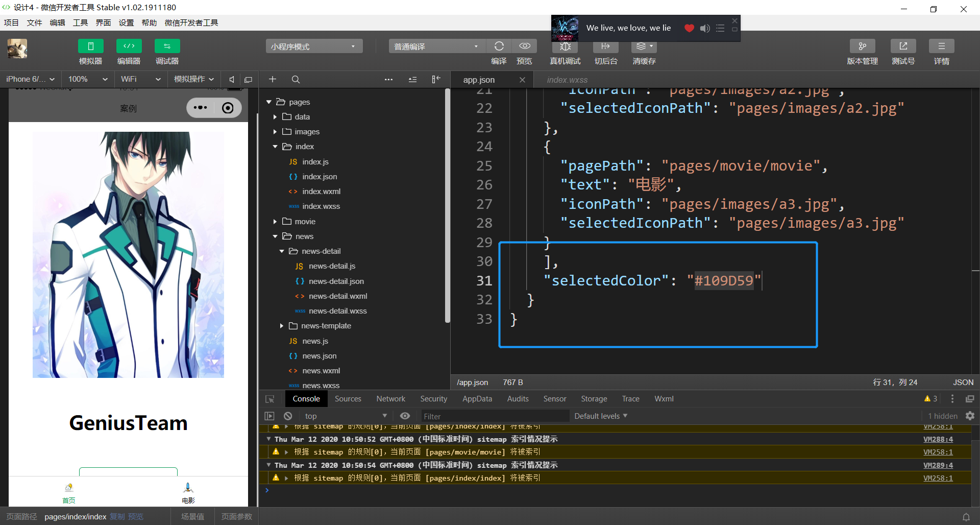Click the VM288:4 source link
The image size is (980, 525).
click(x=938, y=439)
